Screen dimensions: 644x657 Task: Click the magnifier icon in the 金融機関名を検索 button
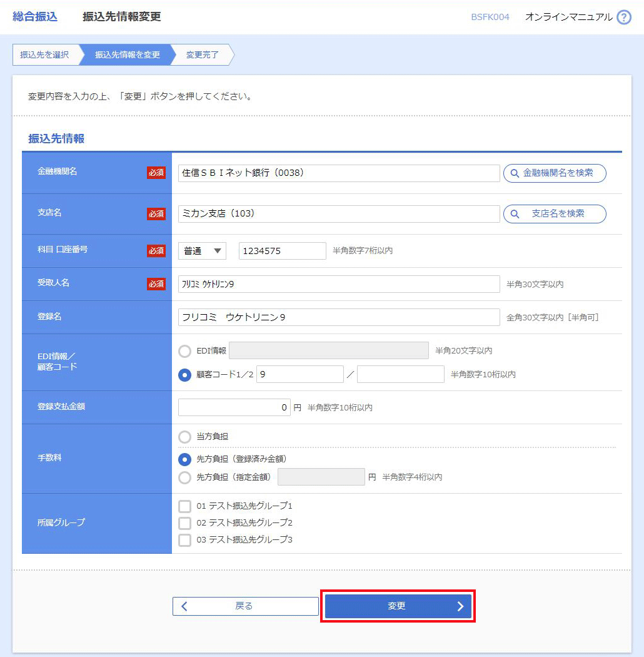515,173
